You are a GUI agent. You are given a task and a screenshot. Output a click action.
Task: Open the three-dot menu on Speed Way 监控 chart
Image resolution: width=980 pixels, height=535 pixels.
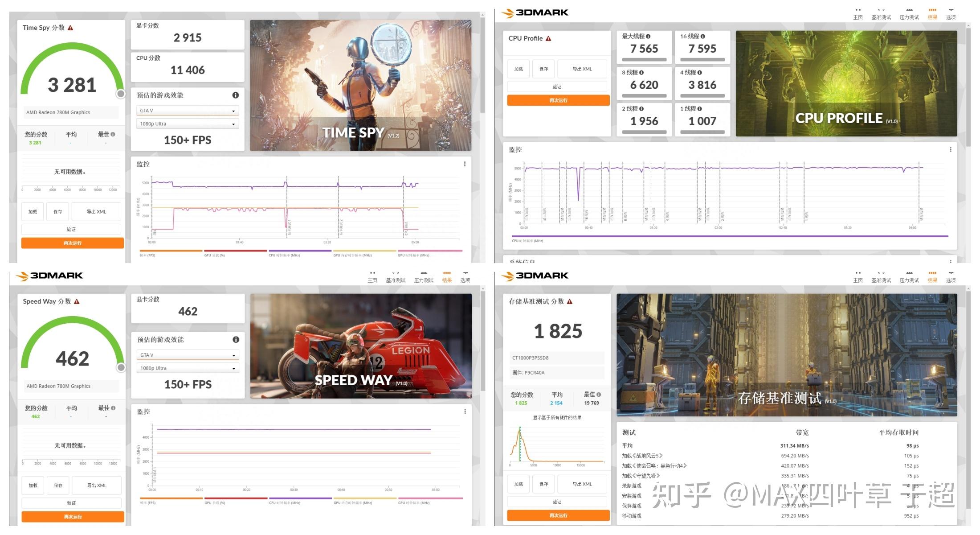(x=465, y=412)
